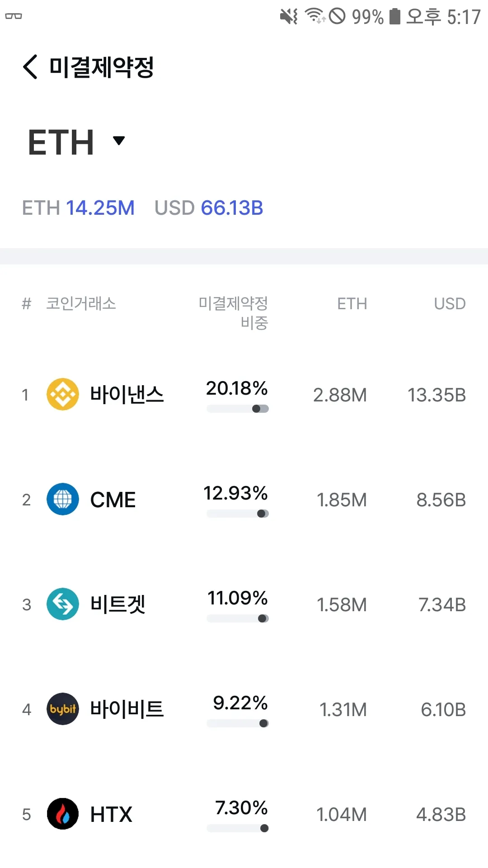Sort by the USD column header
Image resolution: width=488 pixels, height=868 pixels.
450,303
